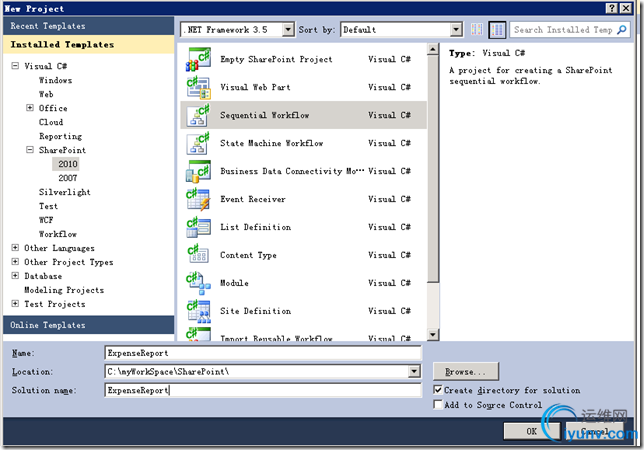Click the "Site Definition" template name
This screenshot has height=450, width=644.
tap(255, 311)
